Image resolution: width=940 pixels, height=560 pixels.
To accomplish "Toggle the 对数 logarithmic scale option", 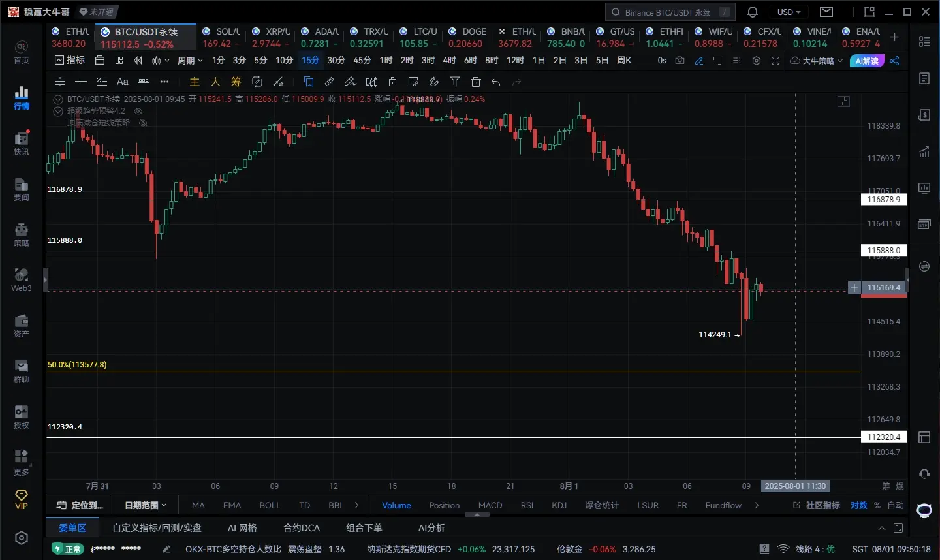I will click(x=859, y=505).
